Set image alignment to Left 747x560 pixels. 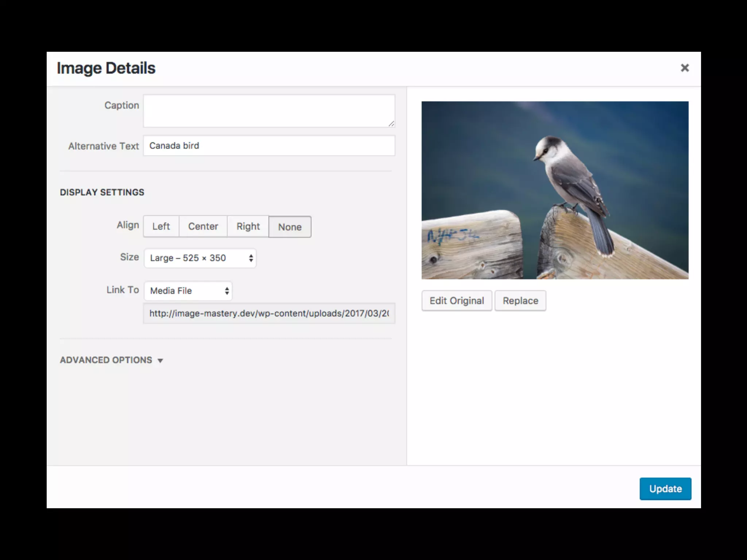pos(161,226)
